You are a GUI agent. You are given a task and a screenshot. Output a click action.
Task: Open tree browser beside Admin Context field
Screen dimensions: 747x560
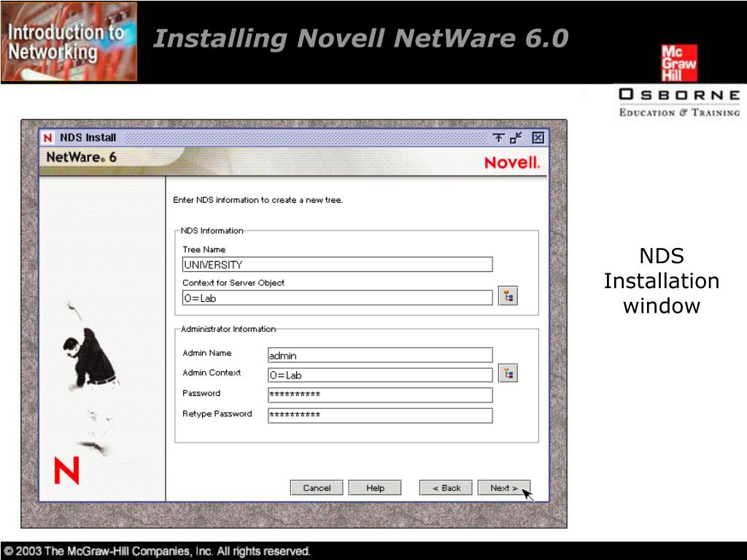(508, 373)
